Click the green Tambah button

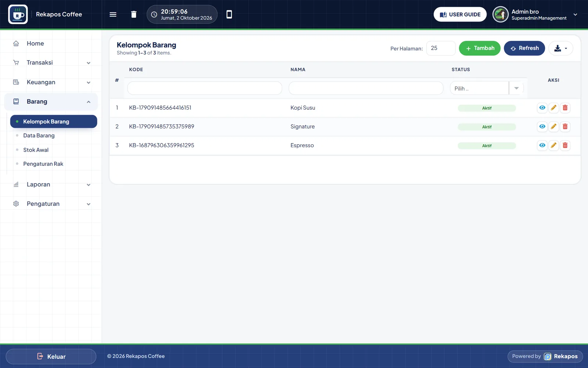point(480,48)
